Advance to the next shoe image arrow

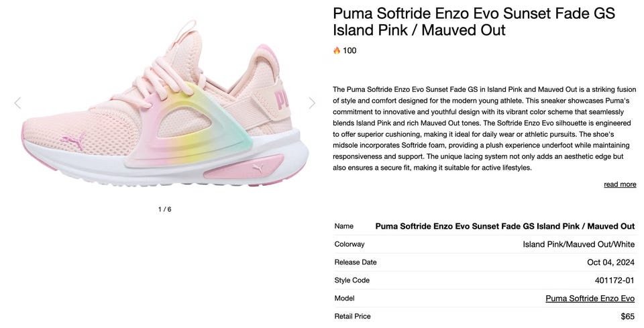[312, 103]
